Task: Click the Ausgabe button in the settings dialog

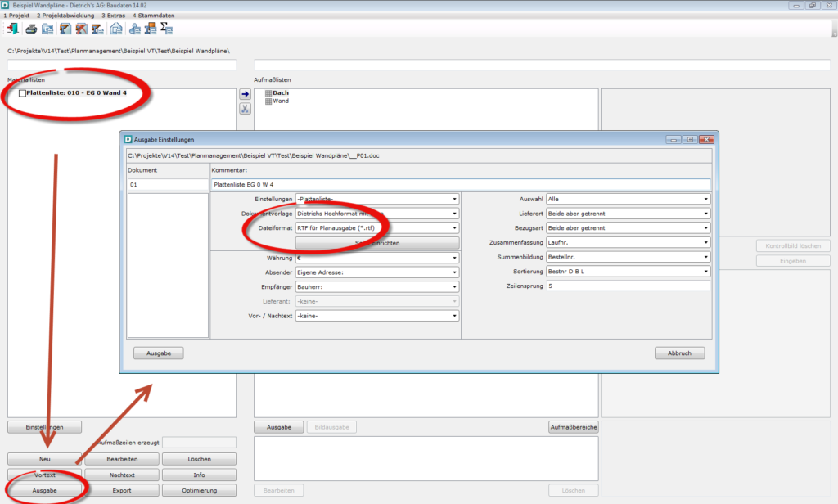Action: click(x=157, y=353)
